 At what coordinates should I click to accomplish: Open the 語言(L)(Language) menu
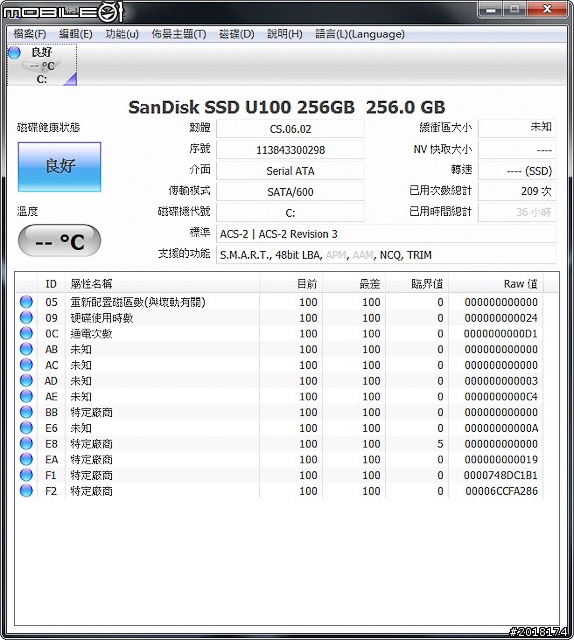click(360, 34)
